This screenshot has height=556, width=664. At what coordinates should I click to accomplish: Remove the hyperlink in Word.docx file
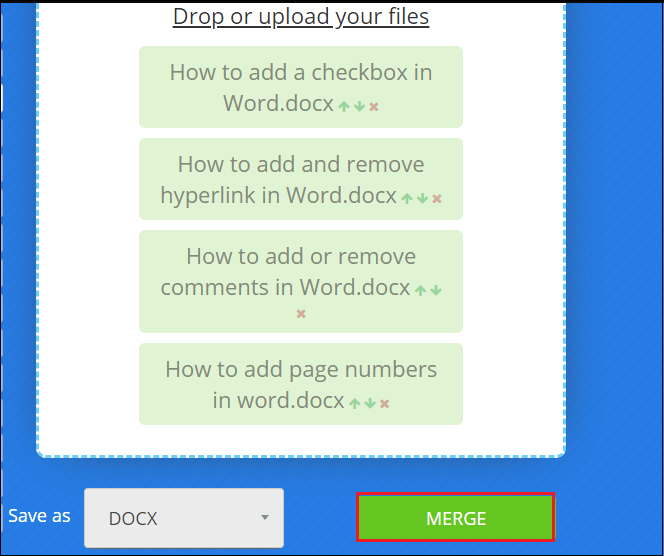click(x=437, y=199)
